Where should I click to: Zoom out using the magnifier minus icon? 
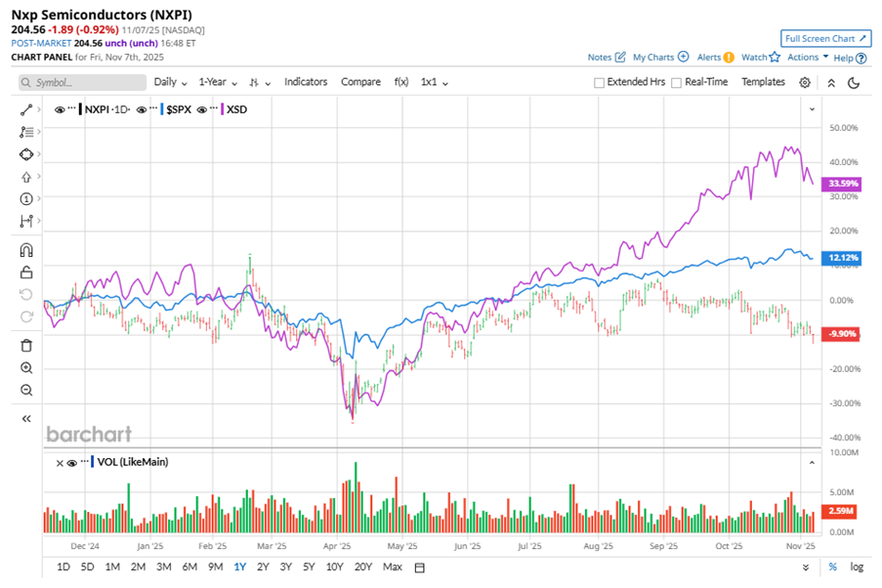click(26, 391)
